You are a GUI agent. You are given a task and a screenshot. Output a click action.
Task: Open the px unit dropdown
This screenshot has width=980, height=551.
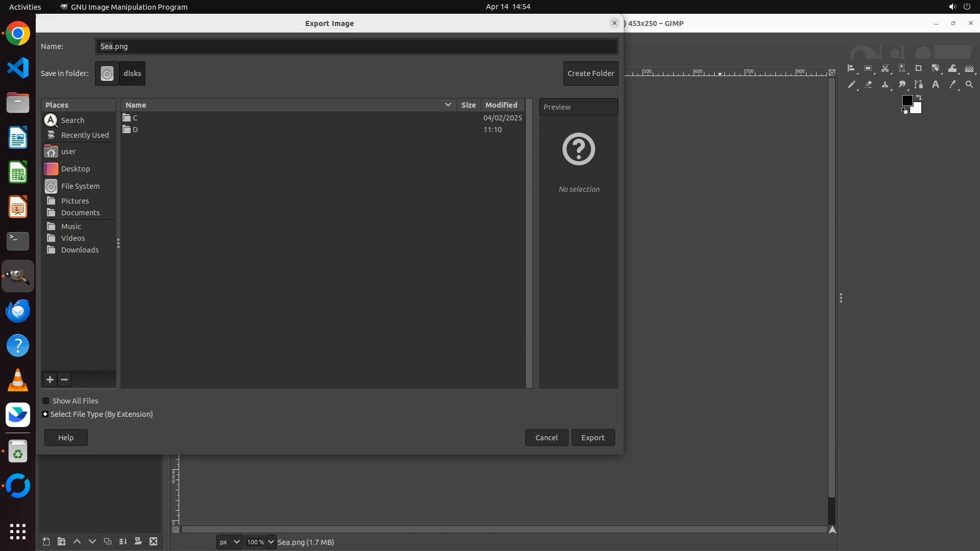tap(229, 542)
